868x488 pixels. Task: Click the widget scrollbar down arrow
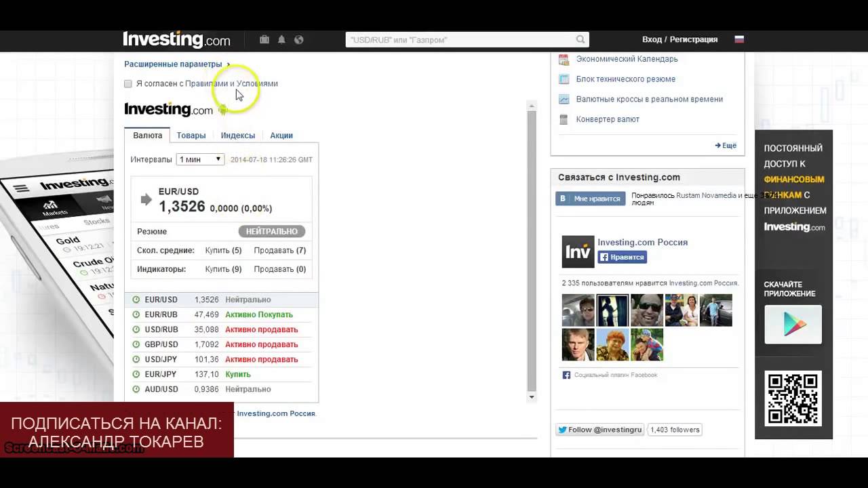(532, 397)
